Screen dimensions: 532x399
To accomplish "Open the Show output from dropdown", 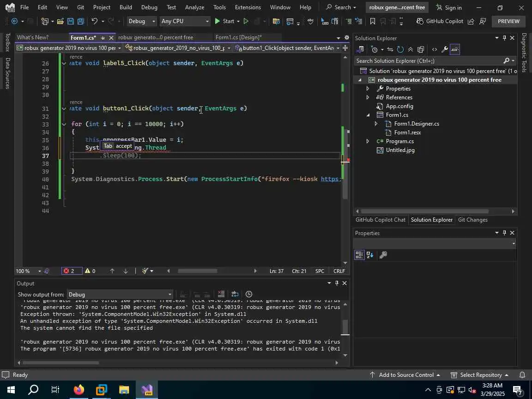I will coord(120,295).
